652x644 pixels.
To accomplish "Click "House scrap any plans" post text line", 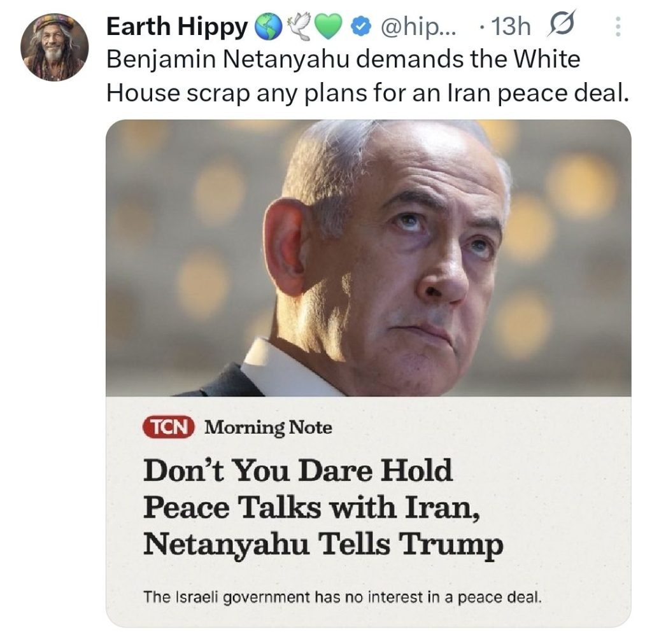I will pyautogui.click(x=367, y=93).
